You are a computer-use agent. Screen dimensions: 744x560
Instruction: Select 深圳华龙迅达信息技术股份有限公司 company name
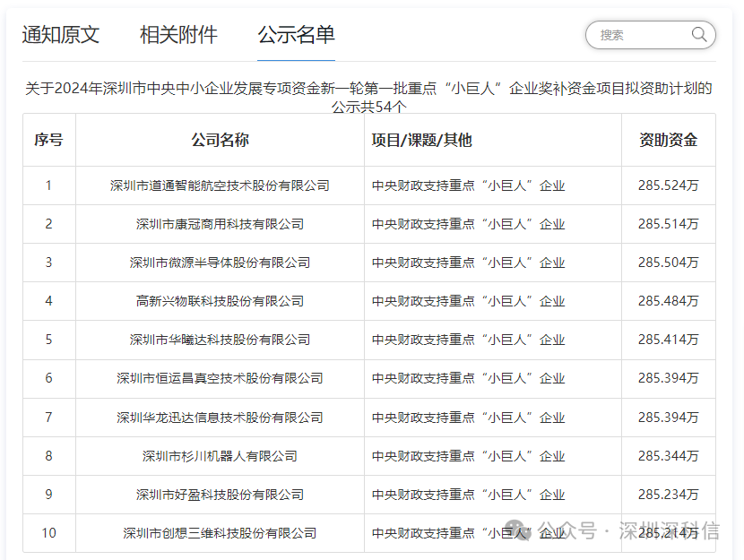(221, 418)
